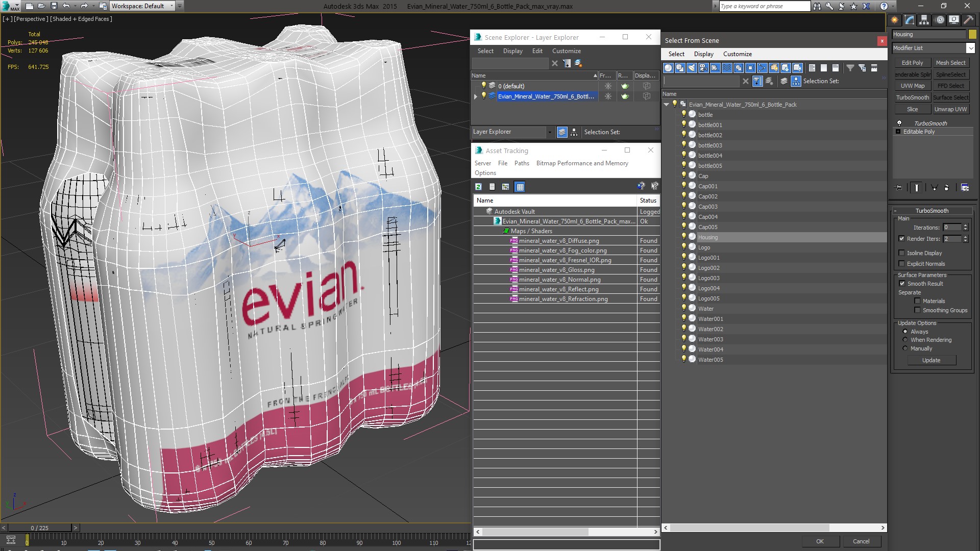Clear the Select From Scene search field with the X icon
Screen dimensions: 980x551
745,81
